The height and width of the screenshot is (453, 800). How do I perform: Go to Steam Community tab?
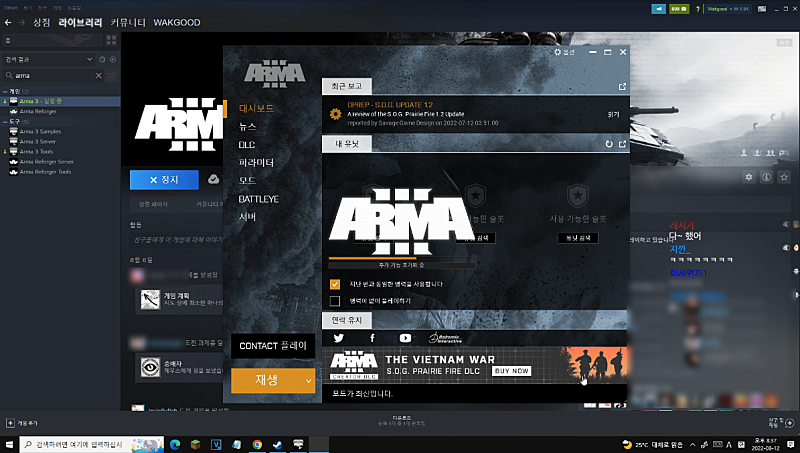128,22
